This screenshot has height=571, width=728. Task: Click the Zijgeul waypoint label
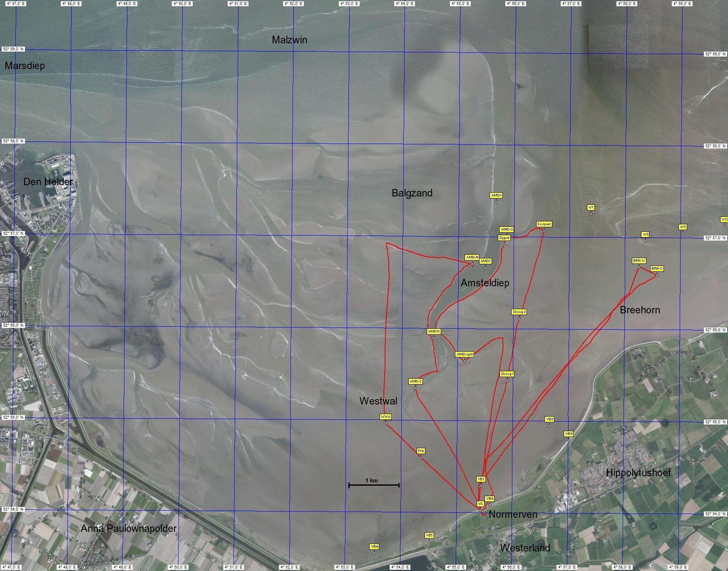click(504, 238)
